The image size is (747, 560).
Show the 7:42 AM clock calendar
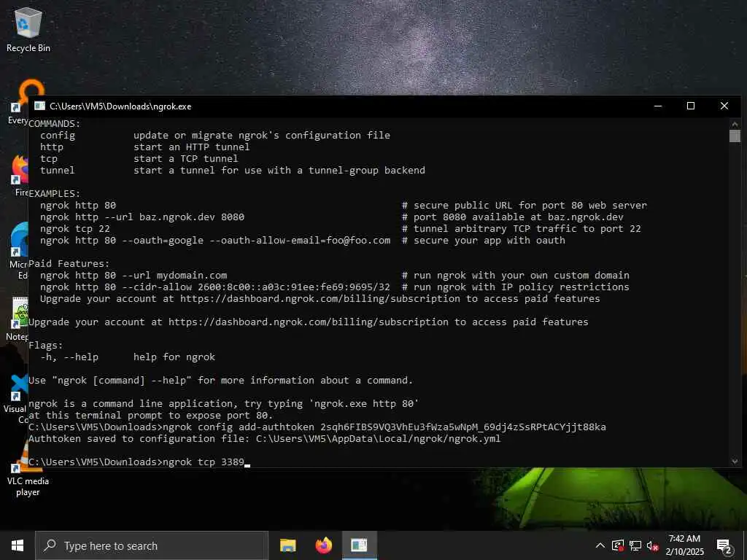coord(684,545)
